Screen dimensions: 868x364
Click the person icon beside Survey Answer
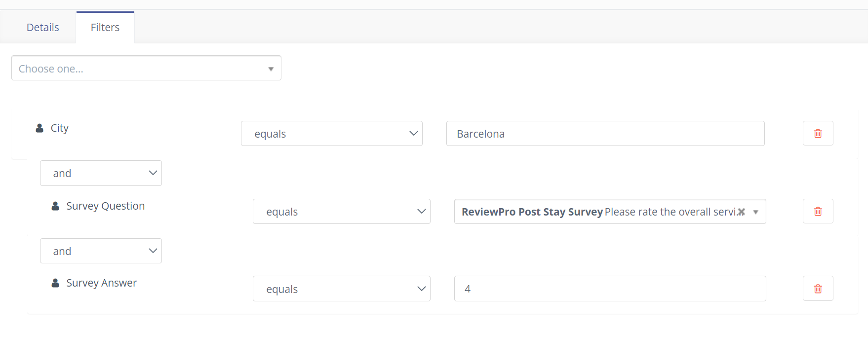pyautogui.click(x=55, y=283)
